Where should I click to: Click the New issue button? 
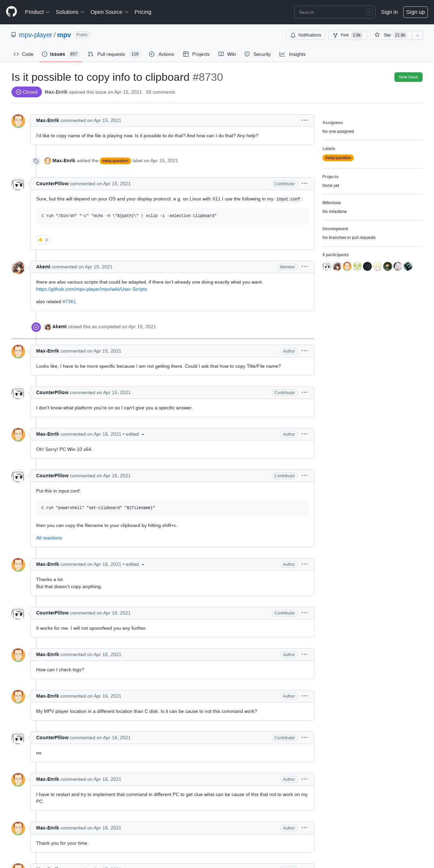point(408,77)
